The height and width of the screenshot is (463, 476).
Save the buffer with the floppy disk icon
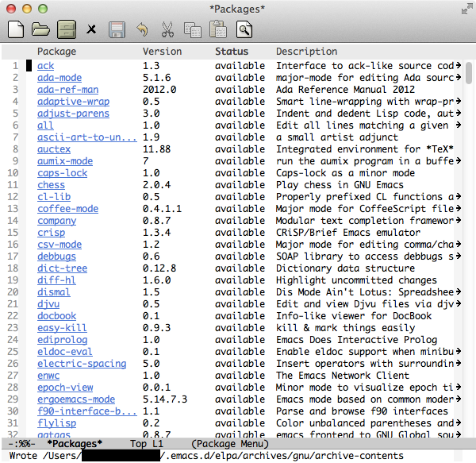pos(117,29)
